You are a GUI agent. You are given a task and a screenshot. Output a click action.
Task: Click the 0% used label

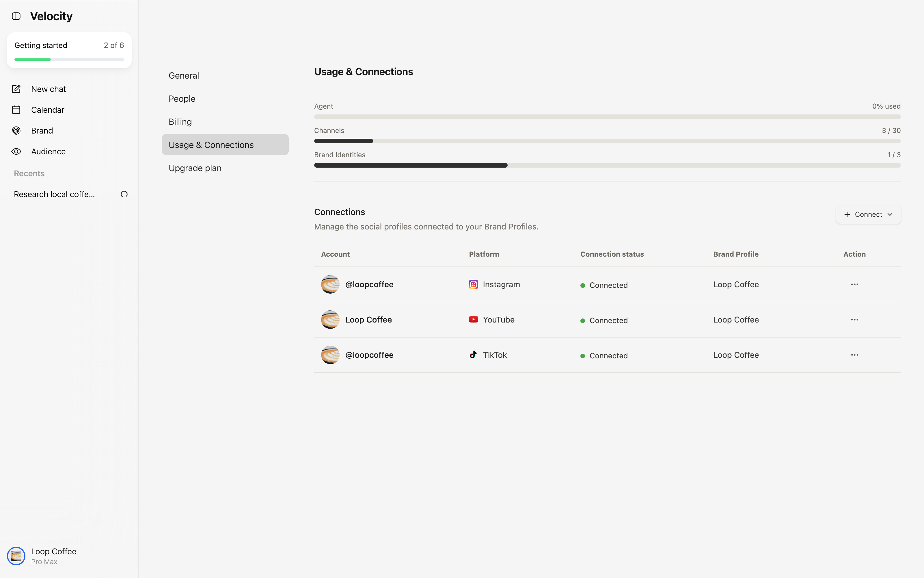886,106
